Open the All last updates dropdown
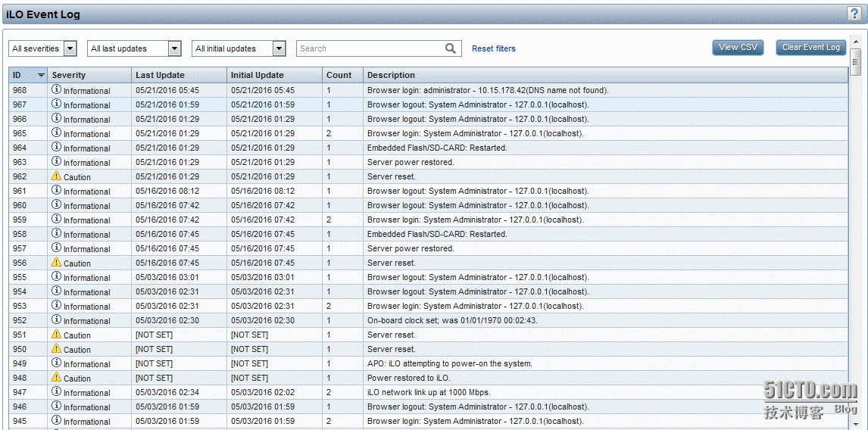 point(135,48)
